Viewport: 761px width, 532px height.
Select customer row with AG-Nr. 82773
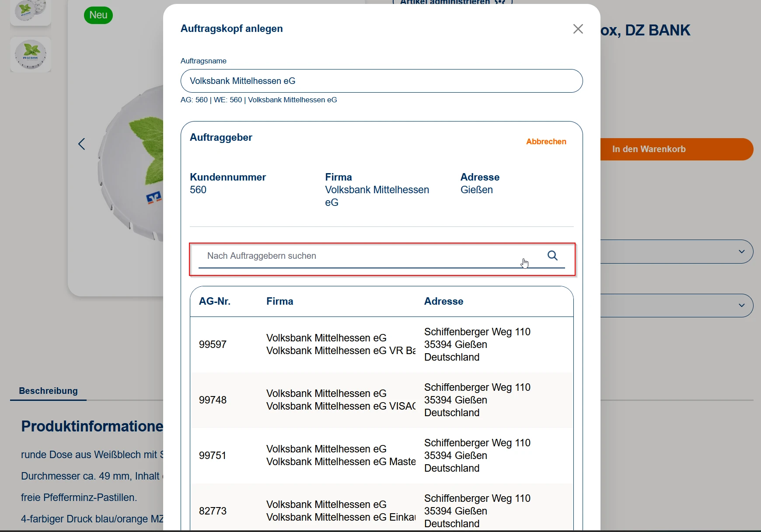coord(381,511)
